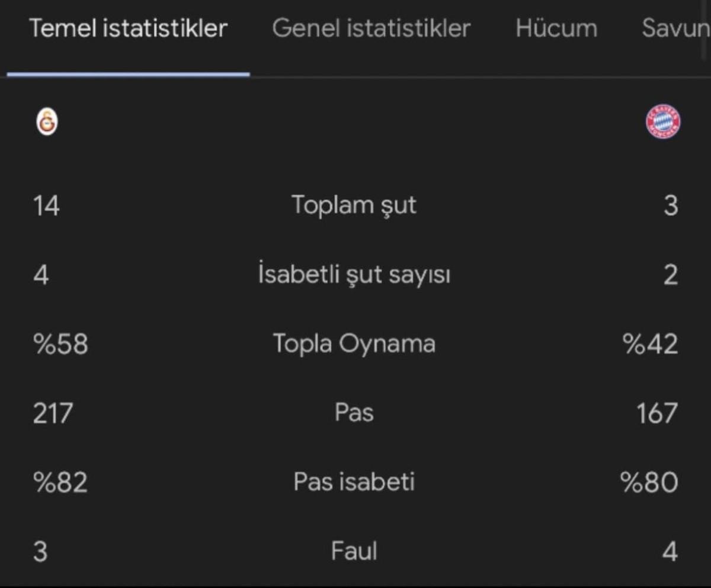Click the Bayern Munich team logo
The width and height of the screenshot is (711, 588).
[662, 123]
